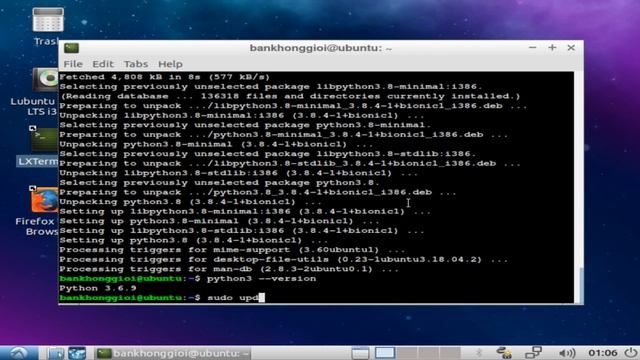Image resolution: width=640 pixels, height=360 pixels.
Task: Switch to the highlighted first workspace in pager
Action: (384, 353)
